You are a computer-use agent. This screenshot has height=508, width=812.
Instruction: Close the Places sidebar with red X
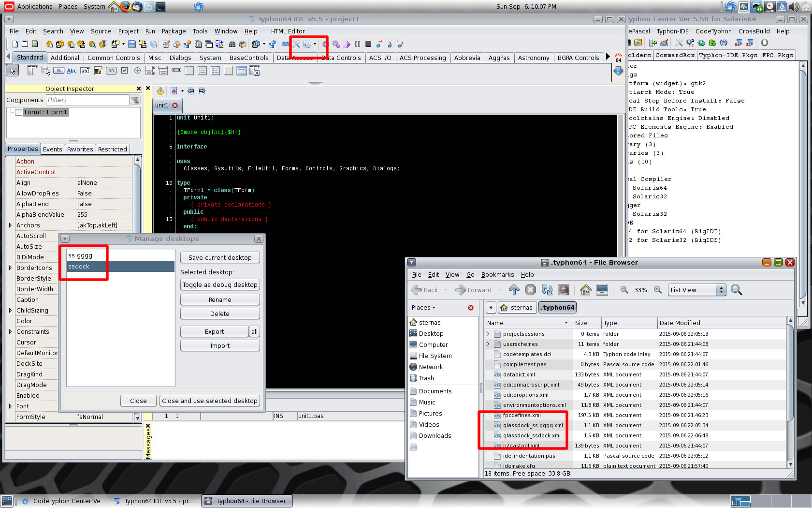point(471,308)
